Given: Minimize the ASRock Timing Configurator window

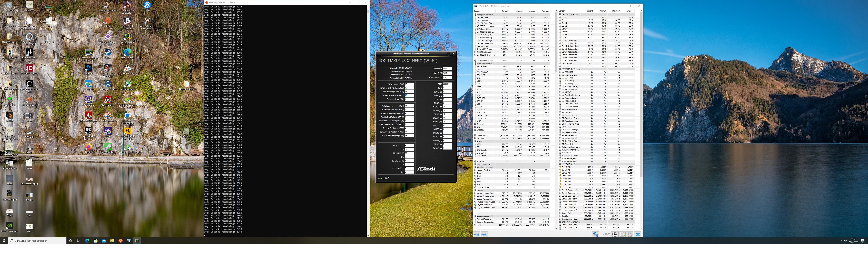Looking at the screenshot, I should coord(448,54).
